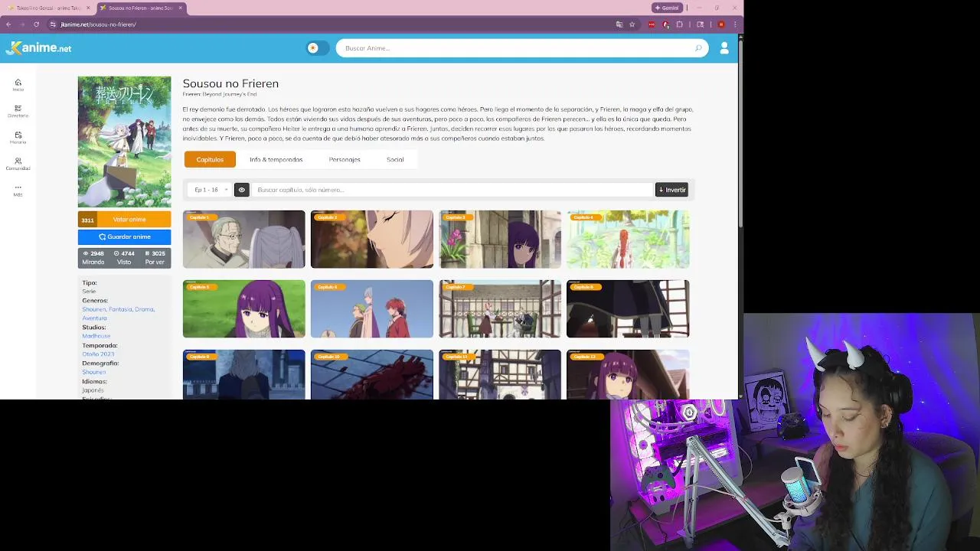Click the Mirando counter
The width and height of the screenshot is (980, 551).
pos(93,258)
